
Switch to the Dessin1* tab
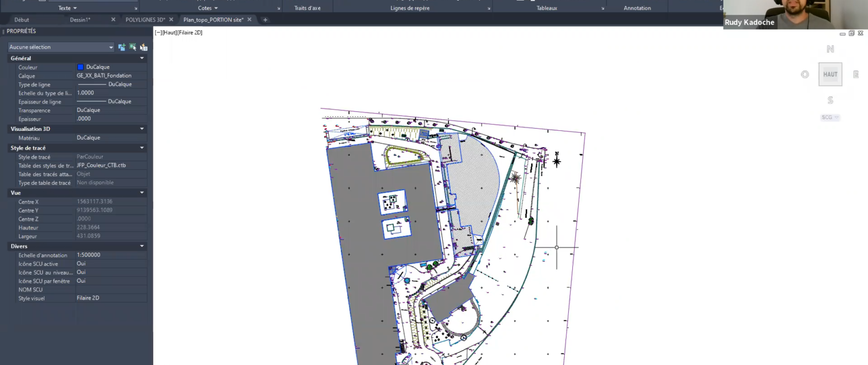pos(80,20)
